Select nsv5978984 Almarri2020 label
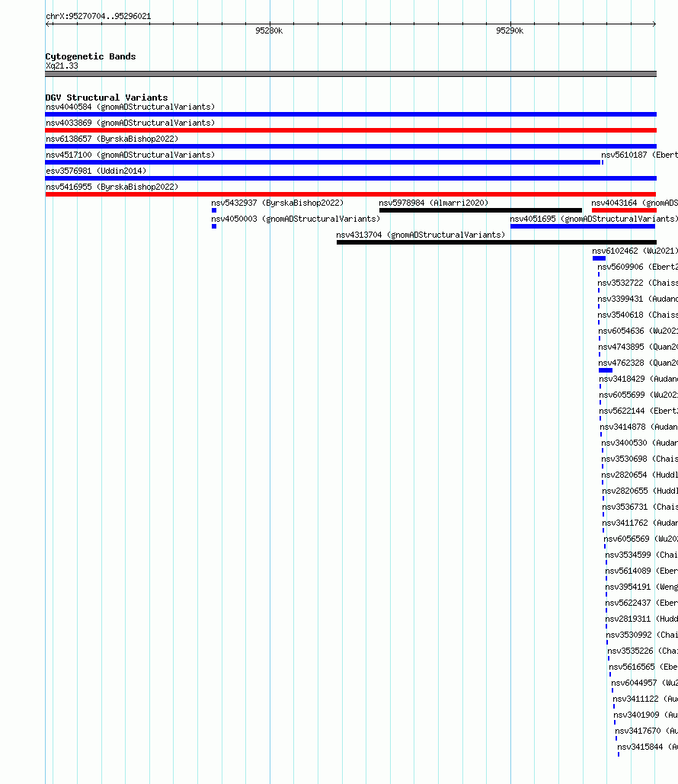 pos(433,203)
